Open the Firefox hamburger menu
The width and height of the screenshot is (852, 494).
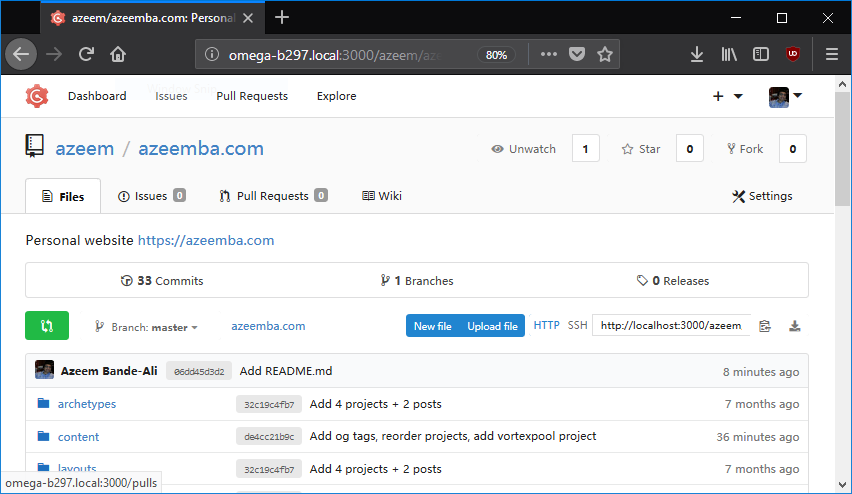831,54
